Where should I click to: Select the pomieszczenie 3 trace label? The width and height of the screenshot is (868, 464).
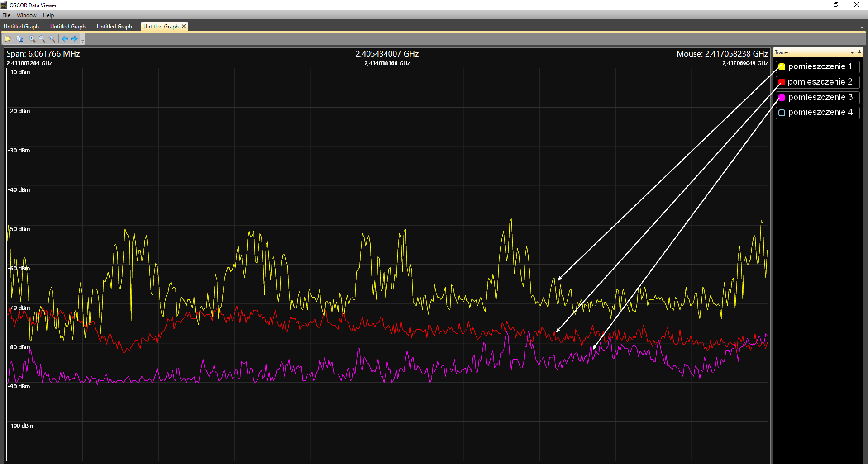[x=820, y=97]
